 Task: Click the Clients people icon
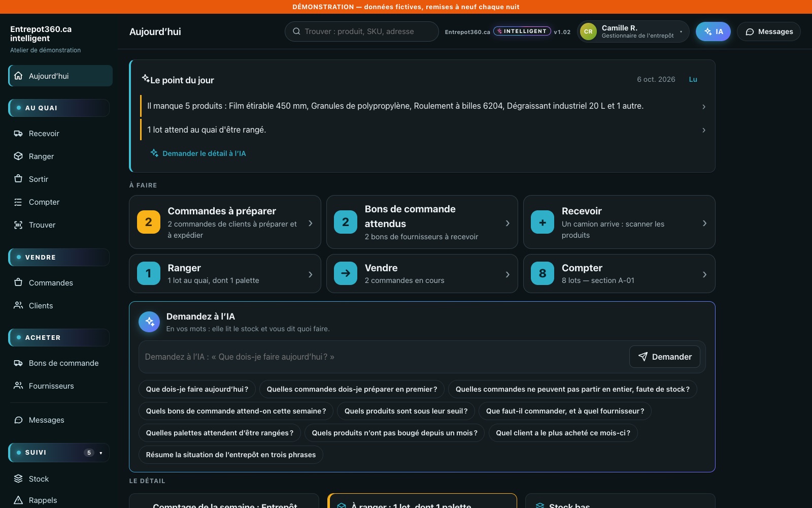tap(18, 306)
